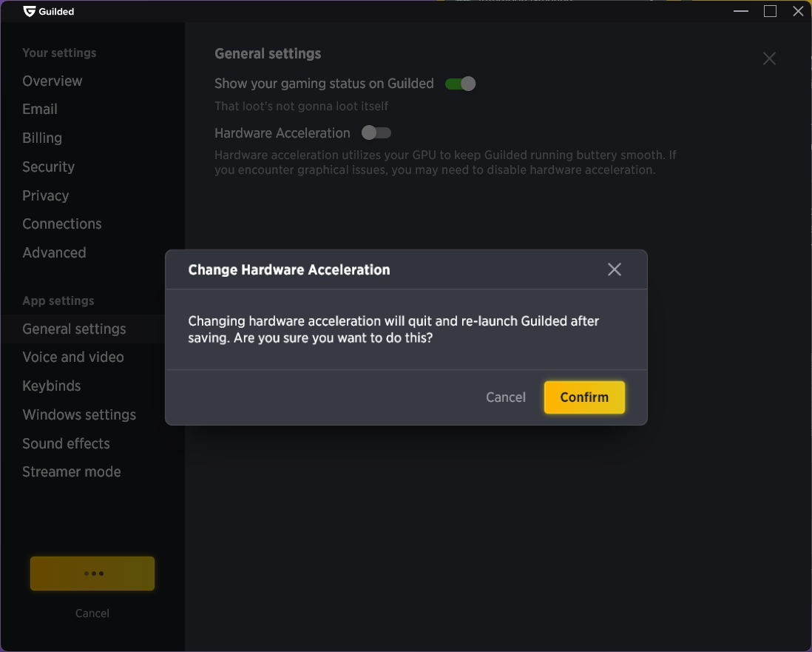This screenshot has height=652, width=812.
Task: Toggle Show your gaming status on Guilded
Action: [x=461, y=84]
